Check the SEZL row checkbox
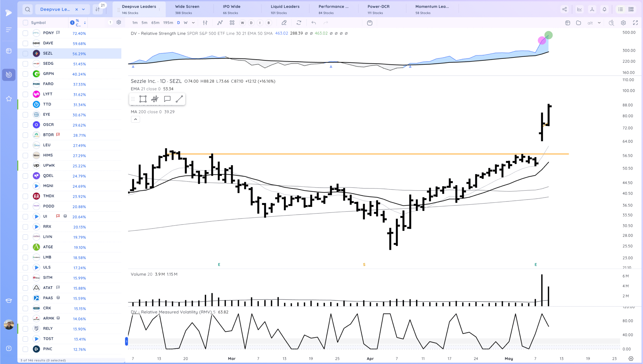 click(25, 53)
